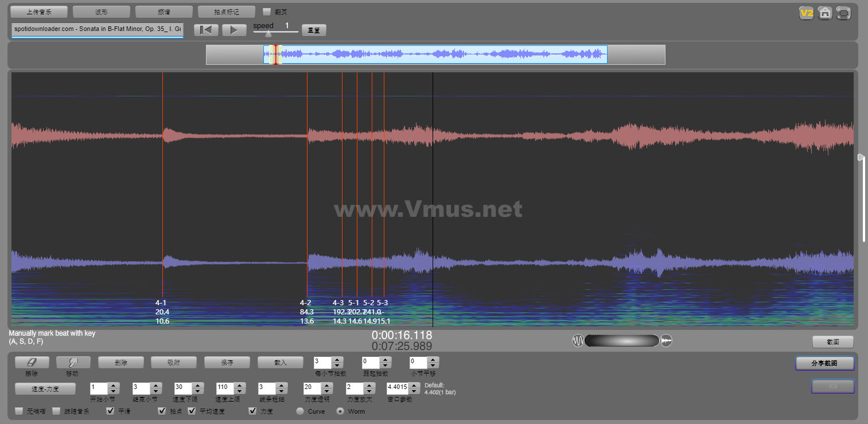Click the 载入 load button
Screen dimensions: 868x424
[281, 363]
